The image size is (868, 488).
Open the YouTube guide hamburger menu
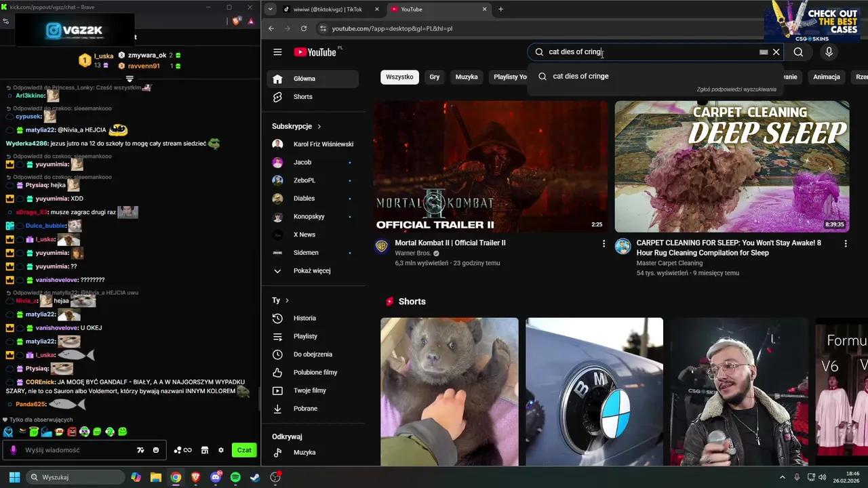(277, 52)
